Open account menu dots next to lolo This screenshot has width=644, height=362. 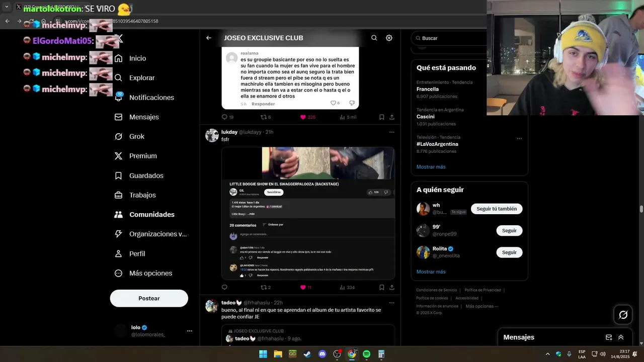pyautogui.click(x=190, y=331)
